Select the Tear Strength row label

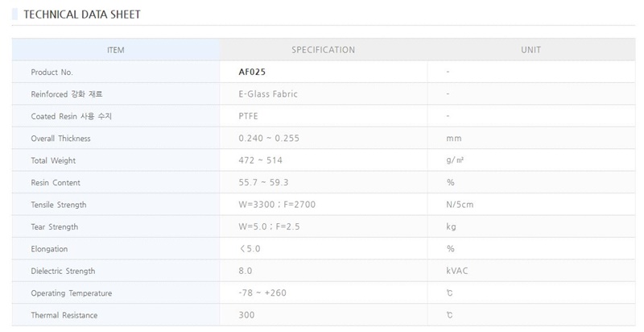55,227
